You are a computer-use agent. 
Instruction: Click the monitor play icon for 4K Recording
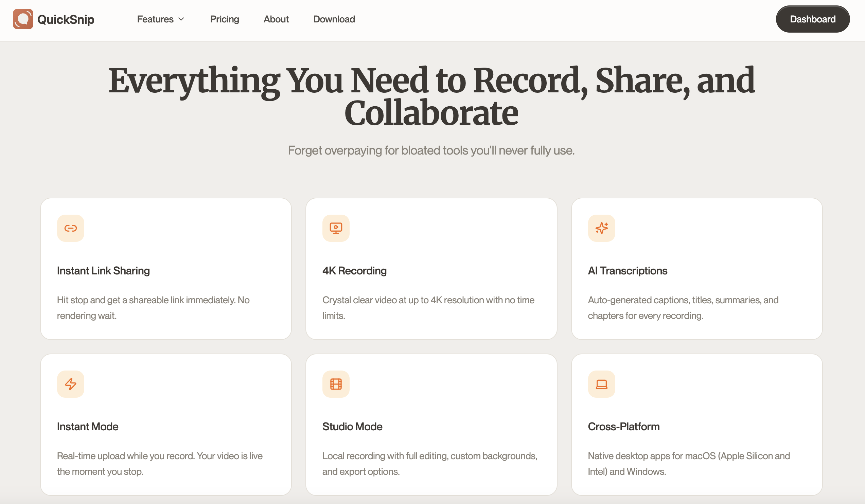[x=336, y=228]
